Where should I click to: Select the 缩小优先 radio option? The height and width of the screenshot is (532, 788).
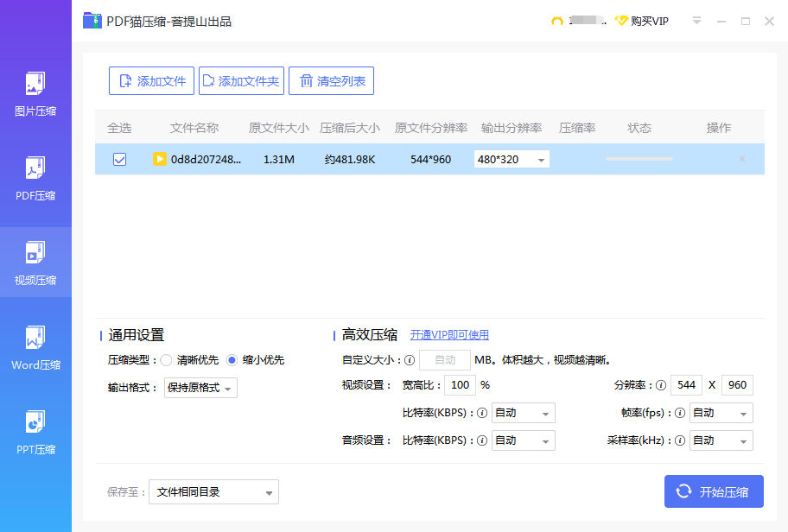pyautogui.click(x=232, y=360)
